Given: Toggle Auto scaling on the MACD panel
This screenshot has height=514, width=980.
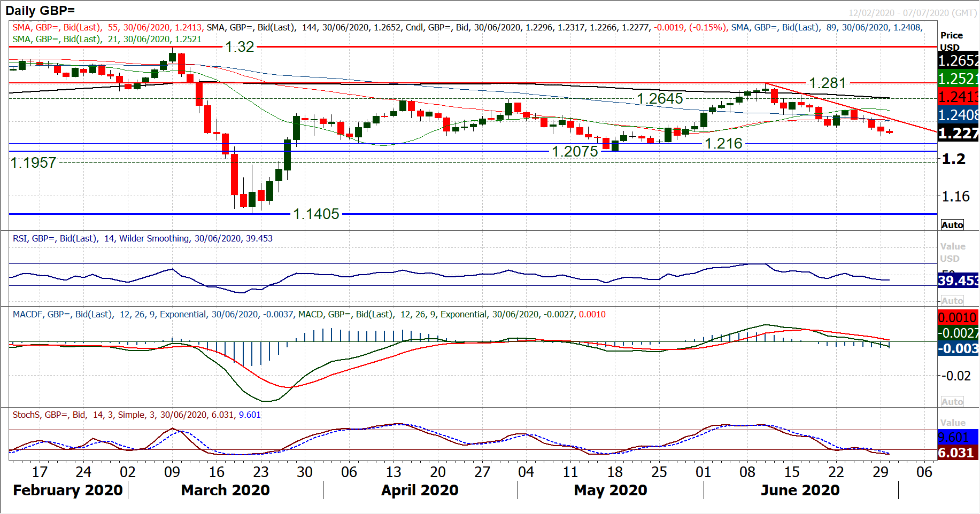Looking at the screenshot, I should click(952, 402).
